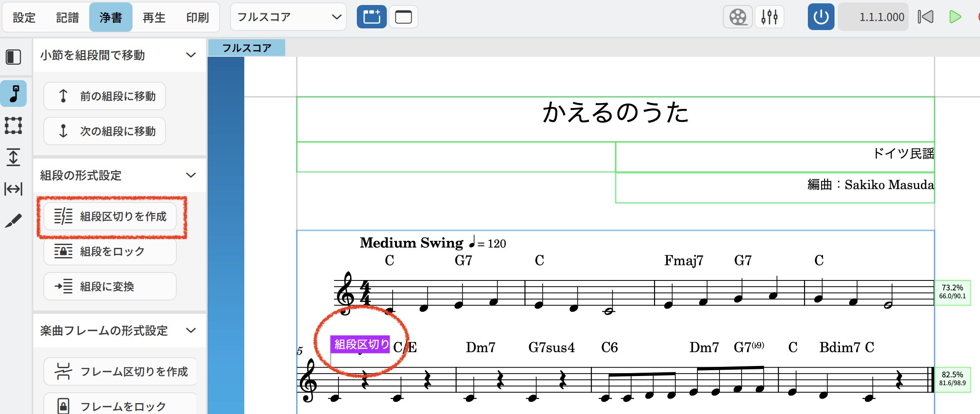
Task: Toggle the left panel visibility icon
Action: (14, 57)
